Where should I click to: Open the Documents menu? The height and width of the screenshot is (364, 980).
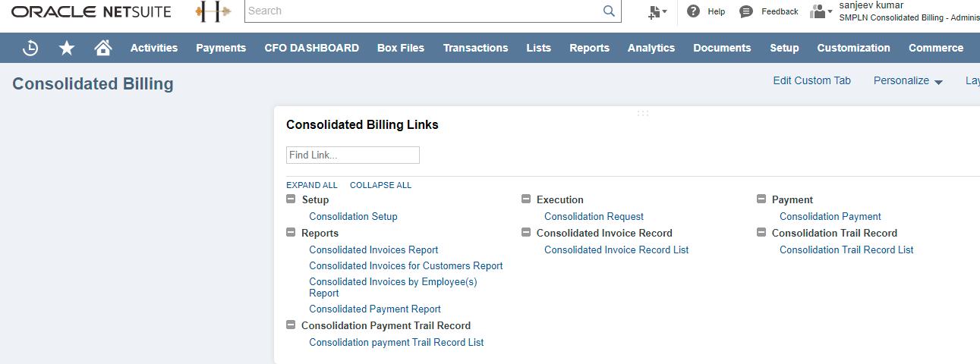pos(722,48)
